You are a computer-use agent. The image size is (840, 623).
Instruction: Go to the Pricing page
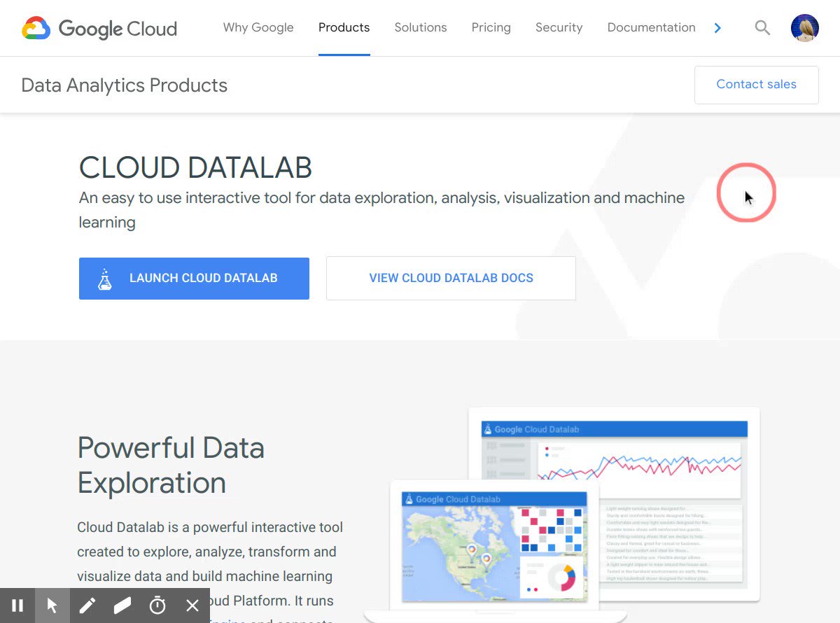pyautogui.click(x=491, y=28)
